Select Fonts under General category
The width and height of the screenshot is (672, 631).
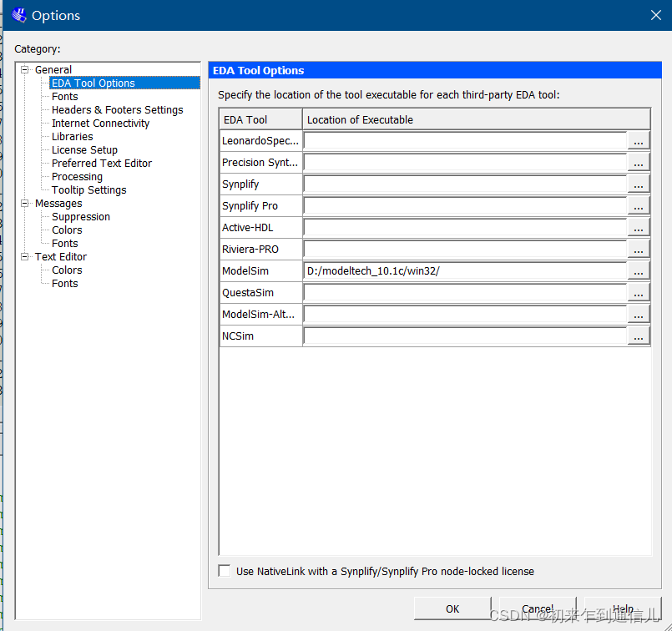tap(65, 96)
